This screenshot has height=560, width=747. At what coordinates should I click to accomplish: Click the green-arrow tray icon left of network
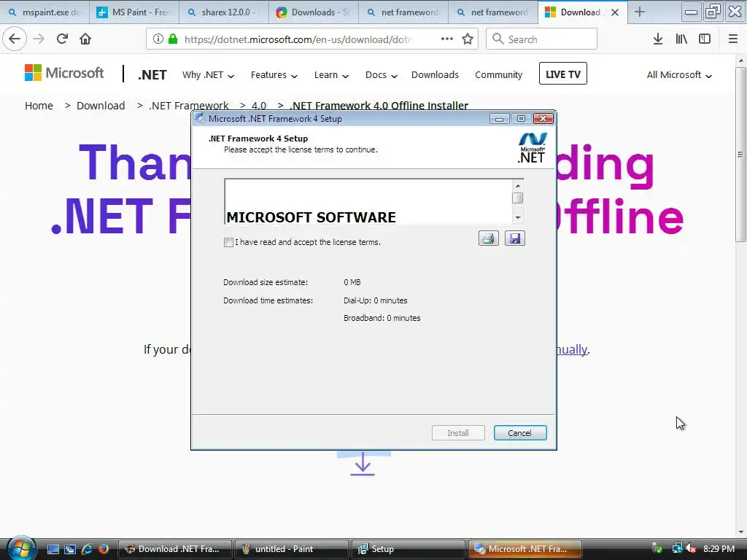[x=657, y=549]
